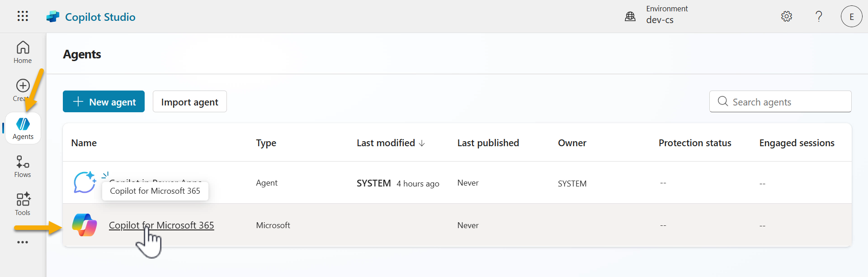This screenshot has height=277, width=868.
Task: Click the '4 hours ago' modified cell
Action: [x=418, y=183]
